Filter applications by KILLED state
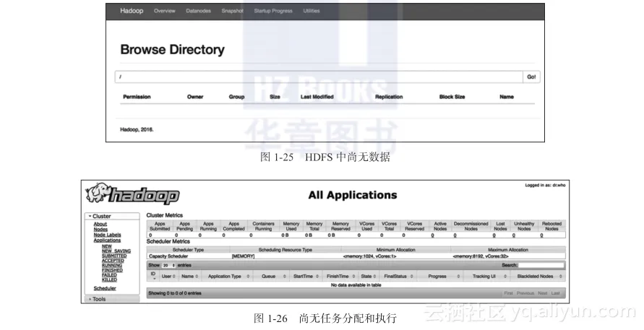This screenshot has height=330, width=644. click(x=109, y=280)
